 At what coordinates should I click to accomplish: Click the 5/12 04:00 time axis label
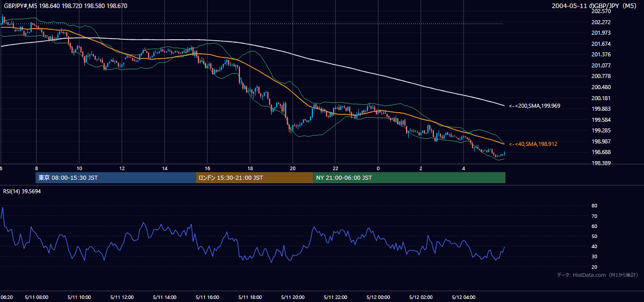tap(464, 297)
